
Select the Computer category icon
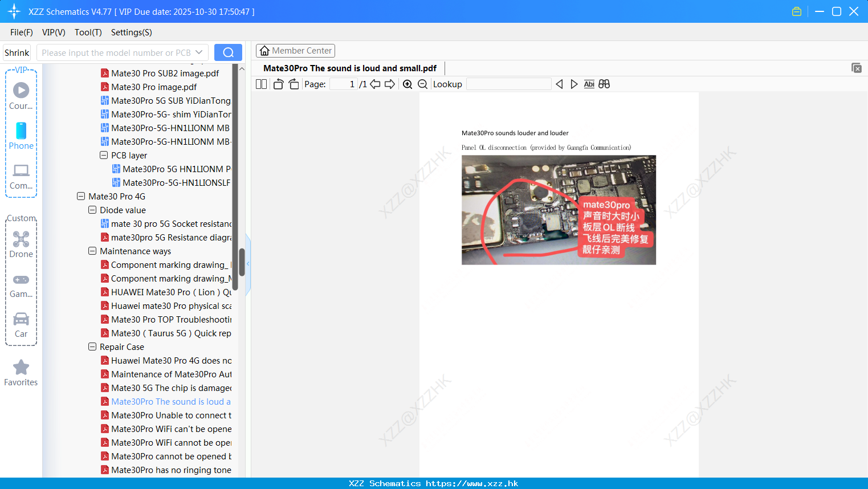21,176
